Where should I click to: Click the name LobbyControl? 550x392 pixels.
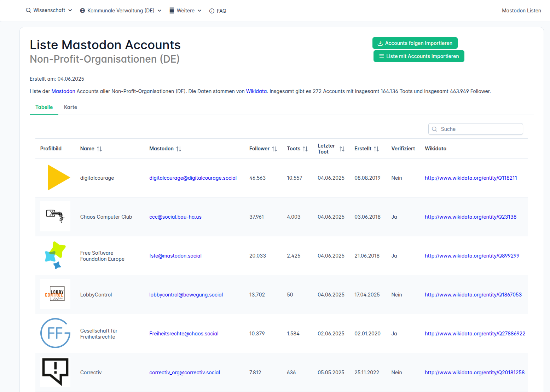[x=96, y=295]
